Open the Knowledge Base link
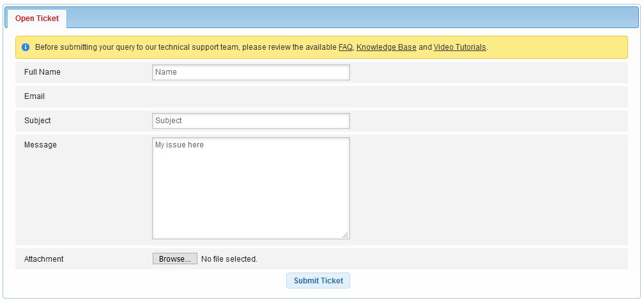 tap(386, 47)
